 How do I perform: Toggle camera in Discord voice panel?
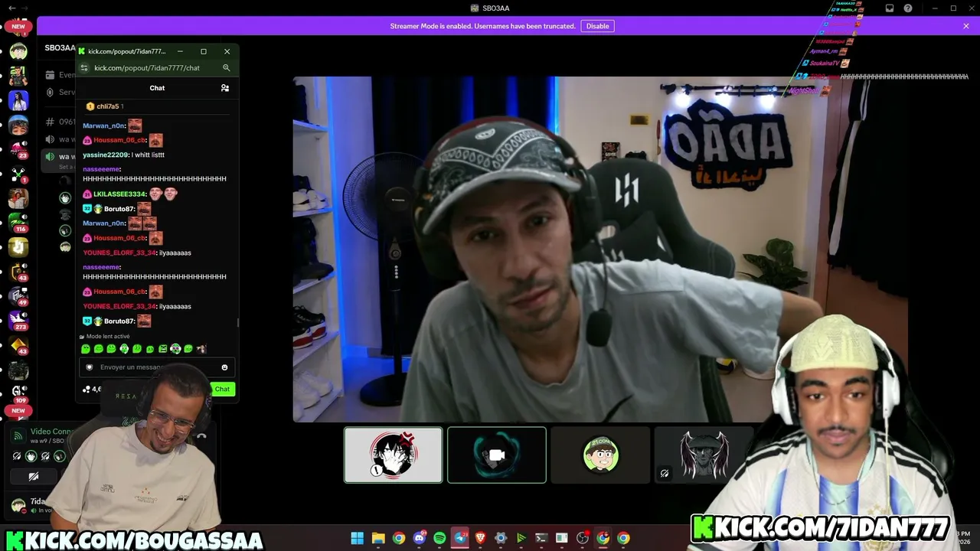[34, 477]
